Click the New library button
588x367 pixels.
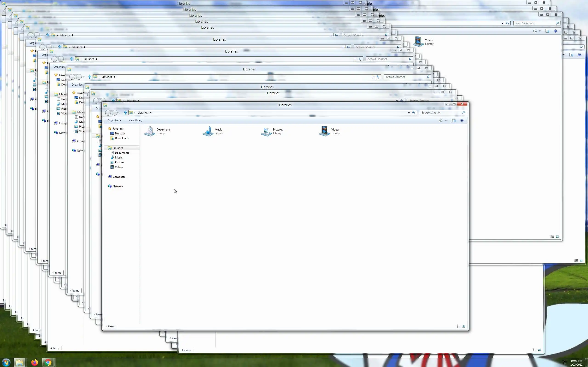[135, 120]
